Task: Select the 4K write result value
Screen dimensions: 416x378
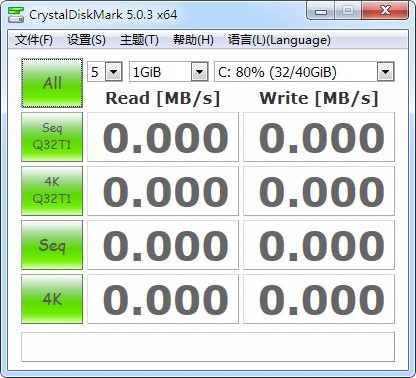Action: pos(322,299)
